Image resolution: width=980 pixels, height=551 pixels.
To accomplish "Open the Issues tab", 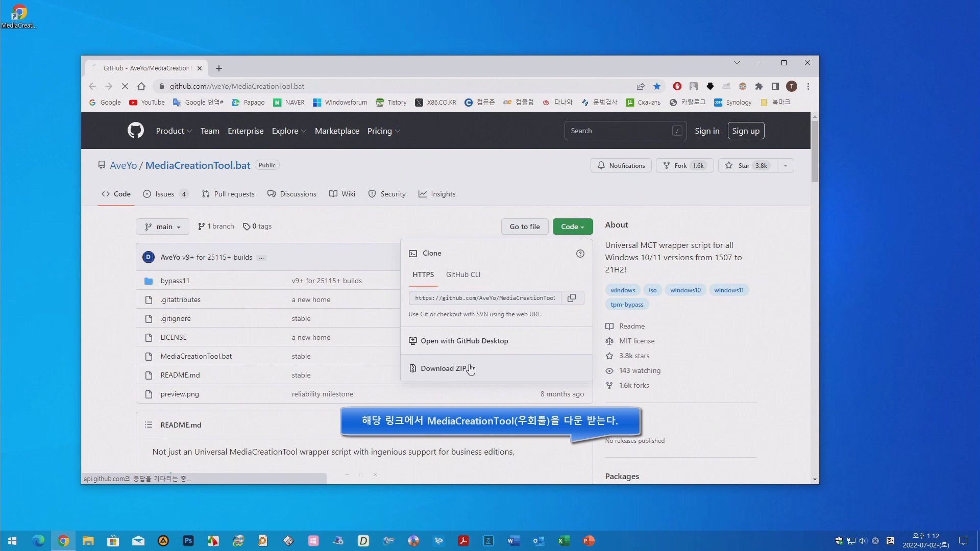I will tap(166, 194).
